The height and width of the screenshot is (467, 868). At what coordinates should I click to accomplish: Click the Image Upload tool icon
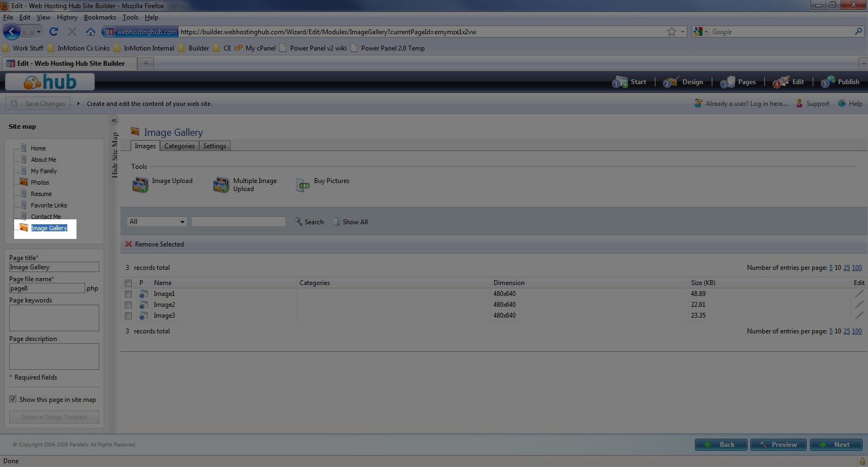pos(140,185)
